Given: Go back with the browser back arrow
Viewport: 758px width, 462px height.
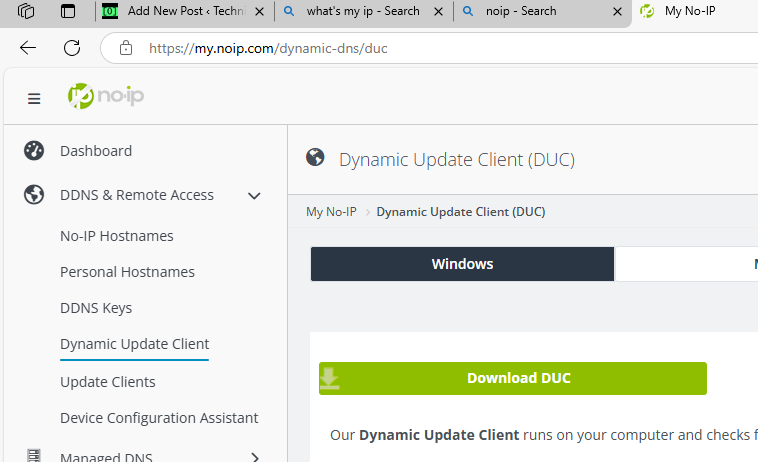Looking at the screenshot, I should point(28,48).
